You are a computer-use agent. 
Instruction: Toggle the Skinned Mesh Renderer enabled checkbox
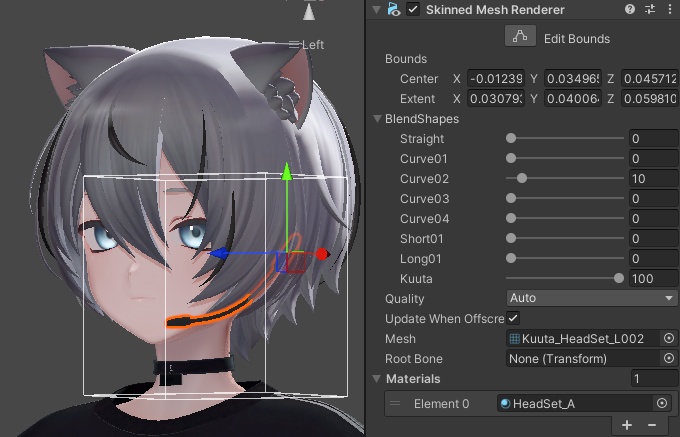click(413, 9)
